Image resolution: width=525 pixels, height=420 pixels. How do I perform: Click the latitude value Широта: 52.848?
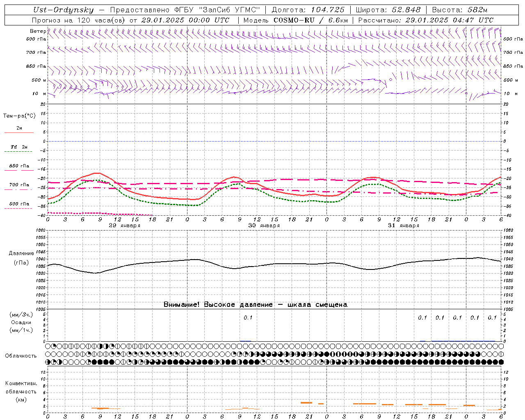coord(388,10)
